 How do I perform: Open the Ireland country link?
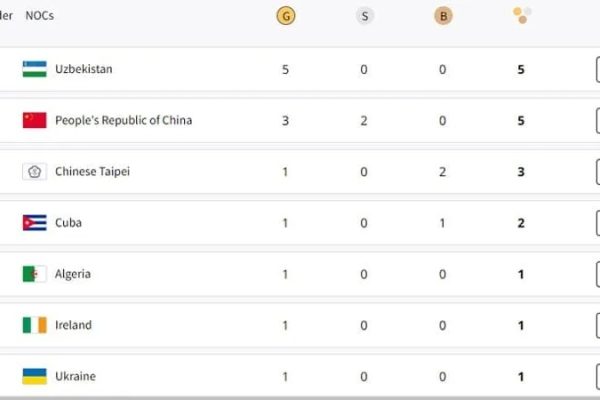(73, 325)
